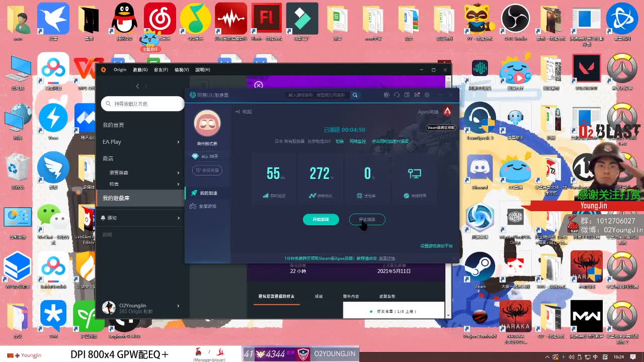The image size is (644, 362).
Task: Click the diamond membership icon showing 59天
Action: click(x=195, y=156)
